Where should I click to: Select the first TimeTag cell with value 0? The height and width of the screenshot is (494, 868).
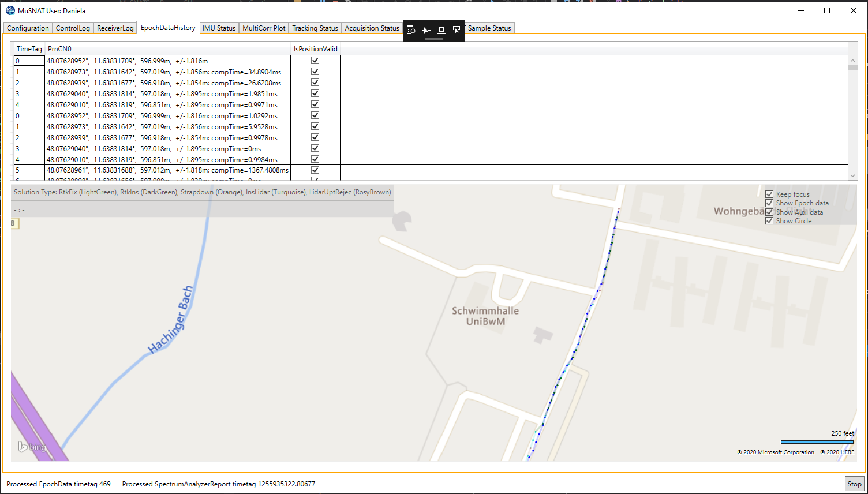point(29,61)
